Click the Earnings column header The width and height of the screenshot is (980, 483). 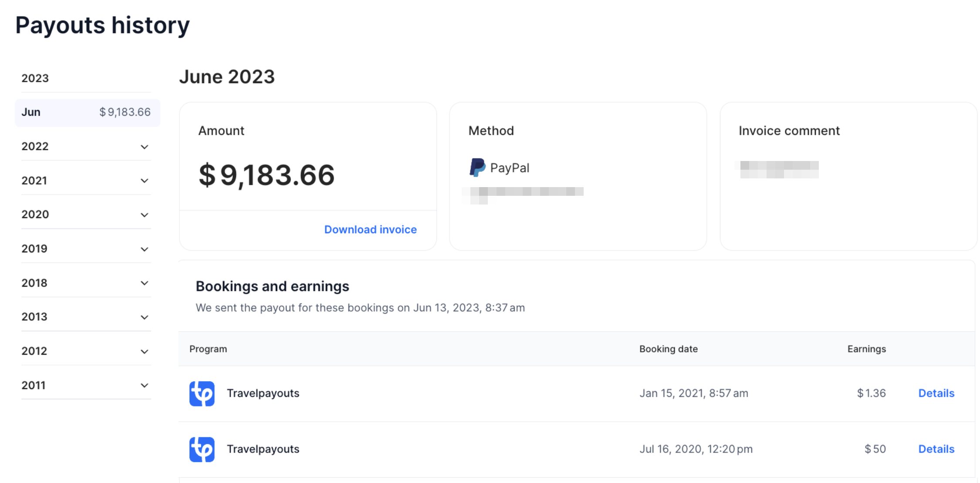[866, 349]
